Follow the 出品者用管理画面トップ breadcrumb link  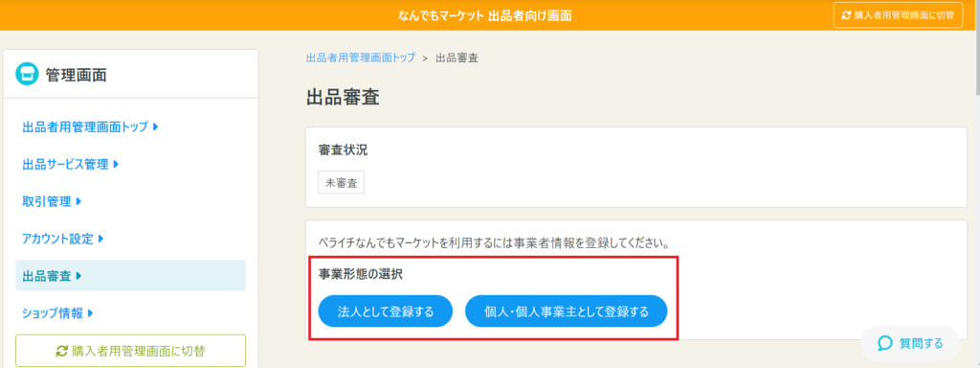click(361, 57)
